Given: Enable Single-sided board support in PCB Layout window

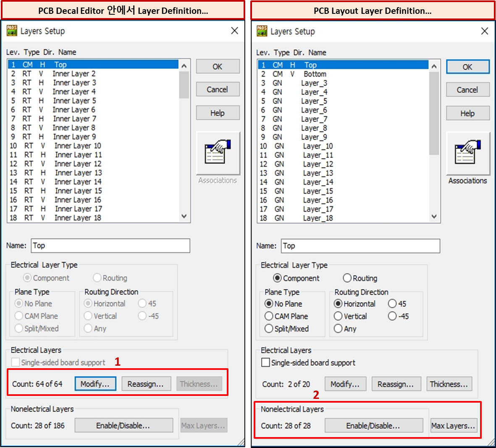Looking at the screenshot, I should click(x=265, y=362).
